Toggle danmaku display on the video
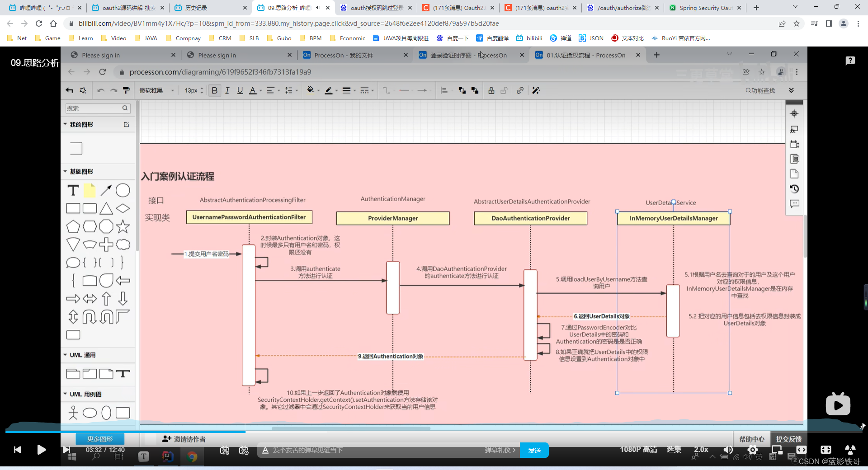This screenshot has width=868, height=470. tap(225, 450)
